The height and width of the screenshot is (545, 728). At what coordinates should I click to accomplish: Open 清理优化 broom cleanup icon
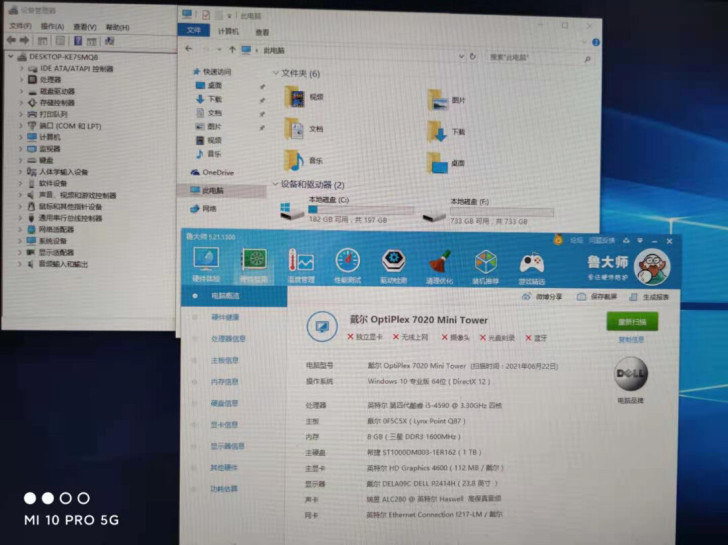439,267
